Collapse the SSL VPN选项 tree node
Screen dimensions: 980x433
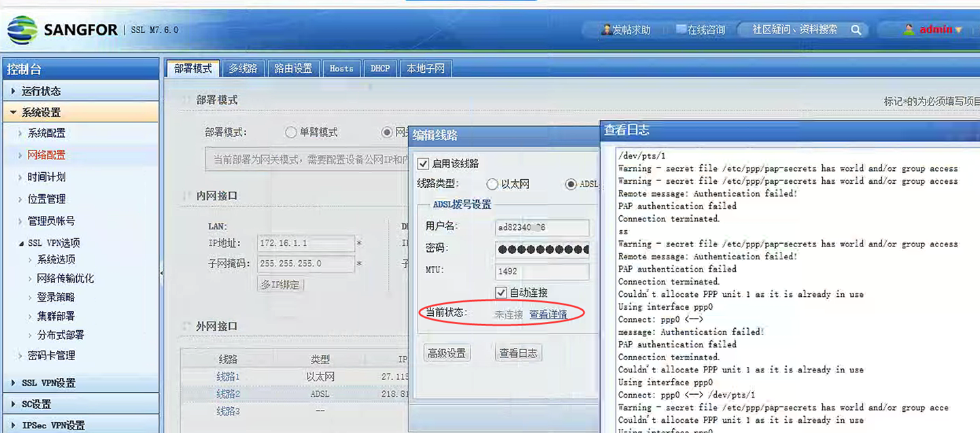click(x=21, y=243)
